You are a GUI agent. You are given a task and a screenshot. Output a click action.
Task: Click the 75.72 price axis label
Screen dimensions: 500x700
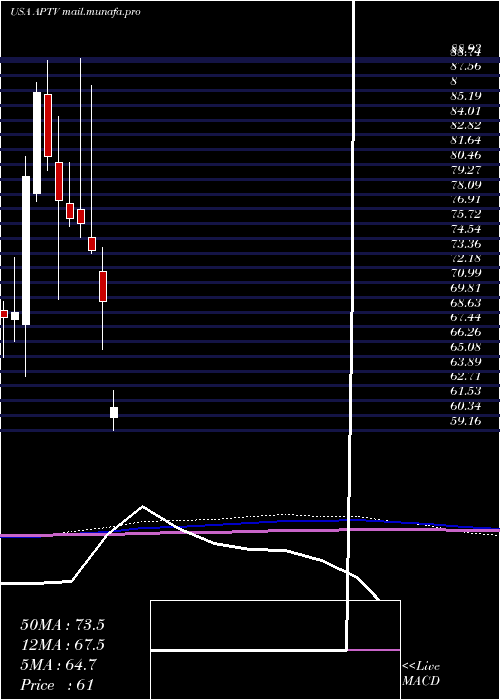(x=466, y=214)
